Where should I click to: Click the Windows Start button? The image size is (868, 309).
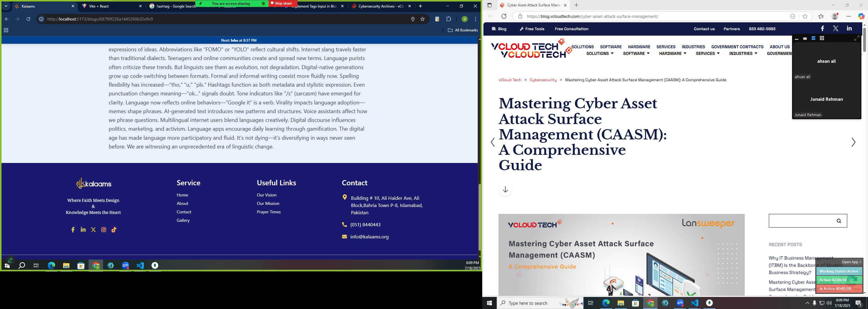[489, 303]
